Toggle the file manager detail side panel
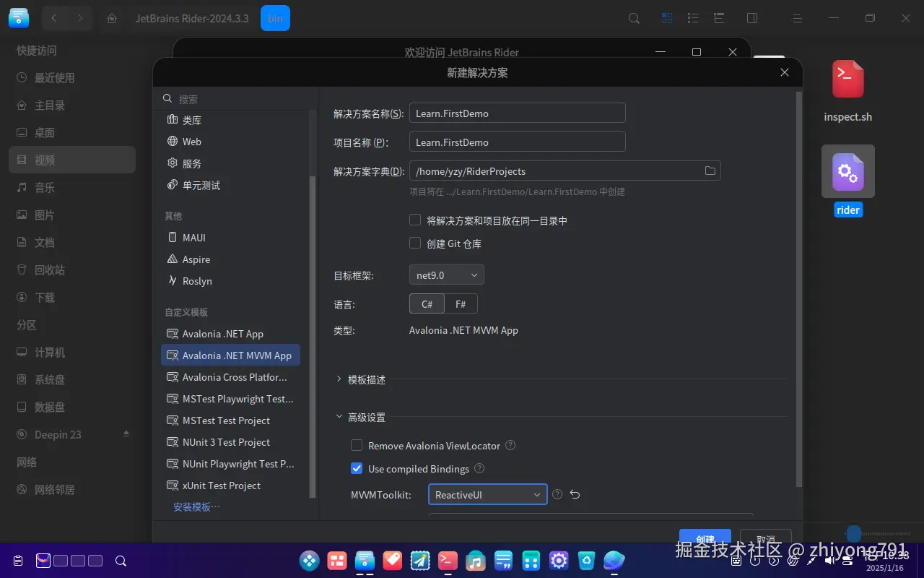This screenshot has height=578, width=924. pos(752,18)
